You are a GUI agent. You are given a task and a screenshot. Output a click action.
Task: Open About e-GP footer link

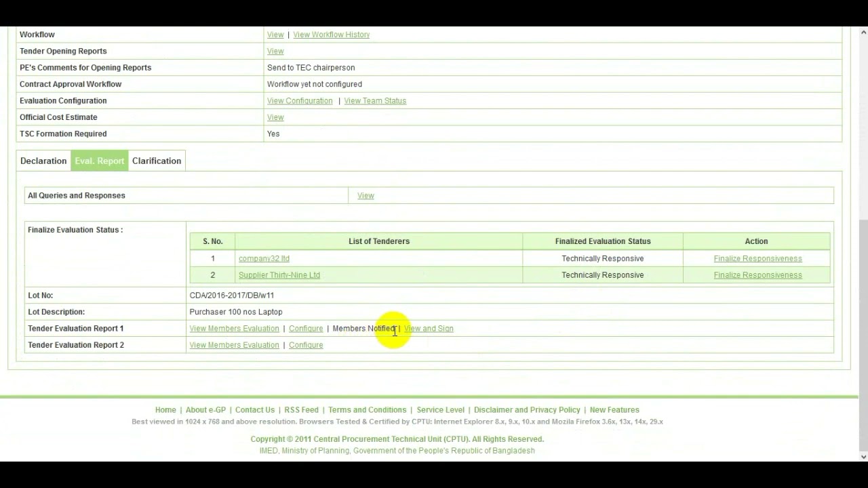click(205, 410)
